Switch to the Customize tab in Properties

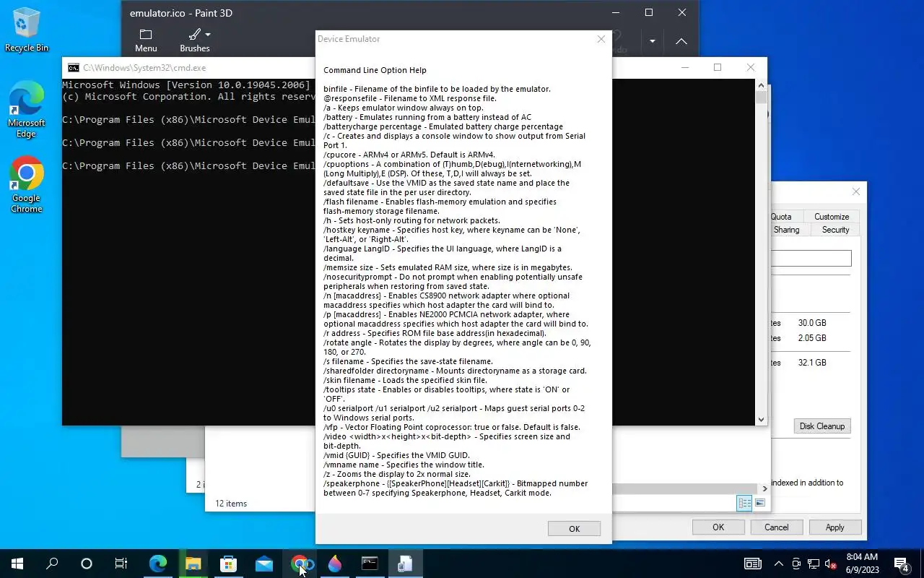(832, 217)
